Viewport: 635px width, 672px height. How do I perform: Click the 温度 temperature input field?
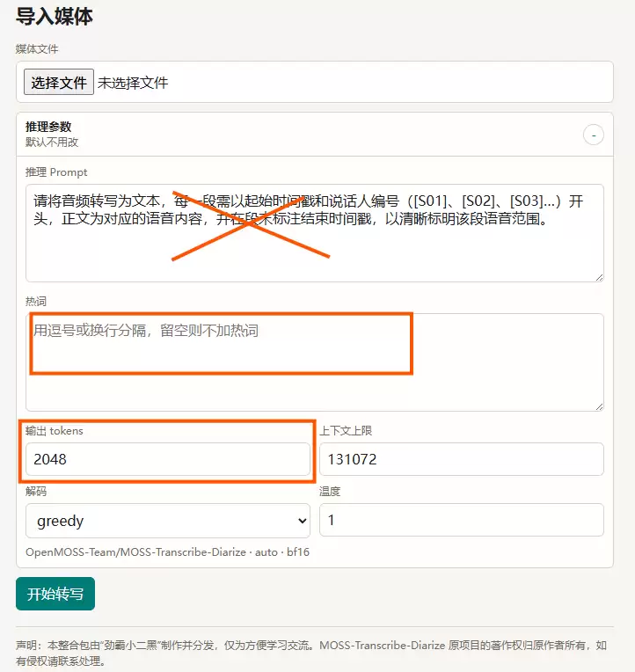[462, 520]
